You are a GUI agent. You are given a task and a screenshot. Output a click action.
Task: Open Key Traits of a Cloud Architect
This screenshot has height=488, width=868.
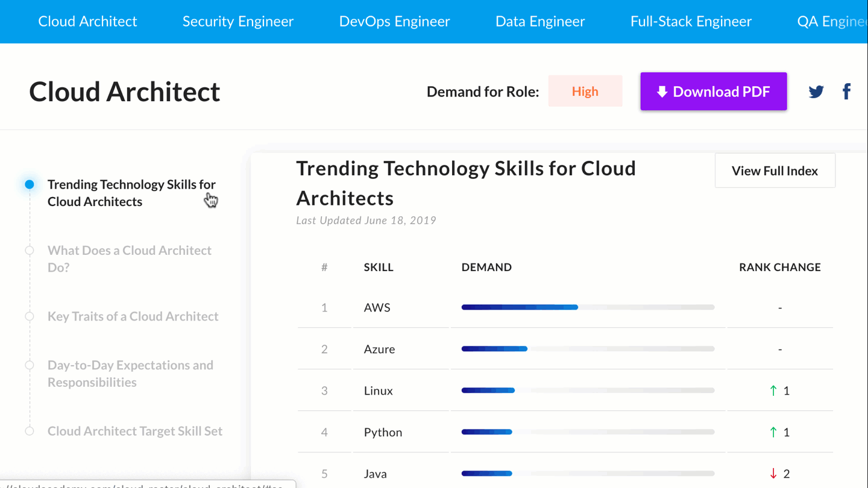(133, 316)
